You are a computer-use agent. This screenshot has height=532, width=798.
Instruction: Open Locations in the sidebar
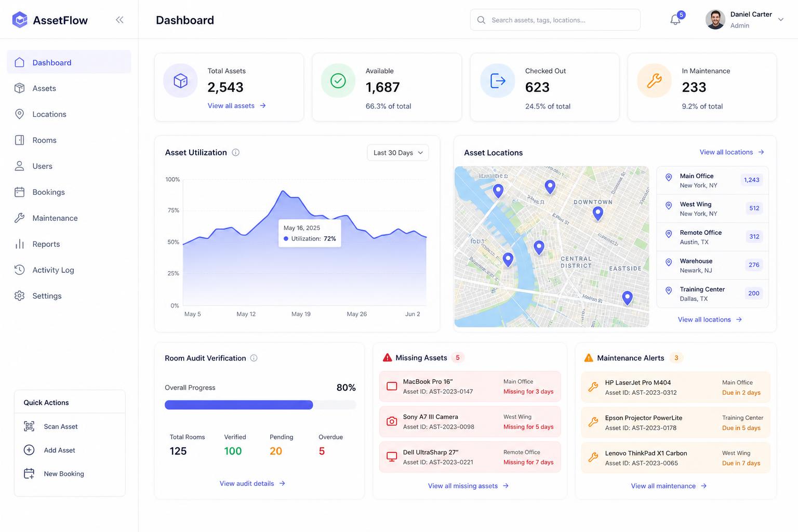pos(69,114)
